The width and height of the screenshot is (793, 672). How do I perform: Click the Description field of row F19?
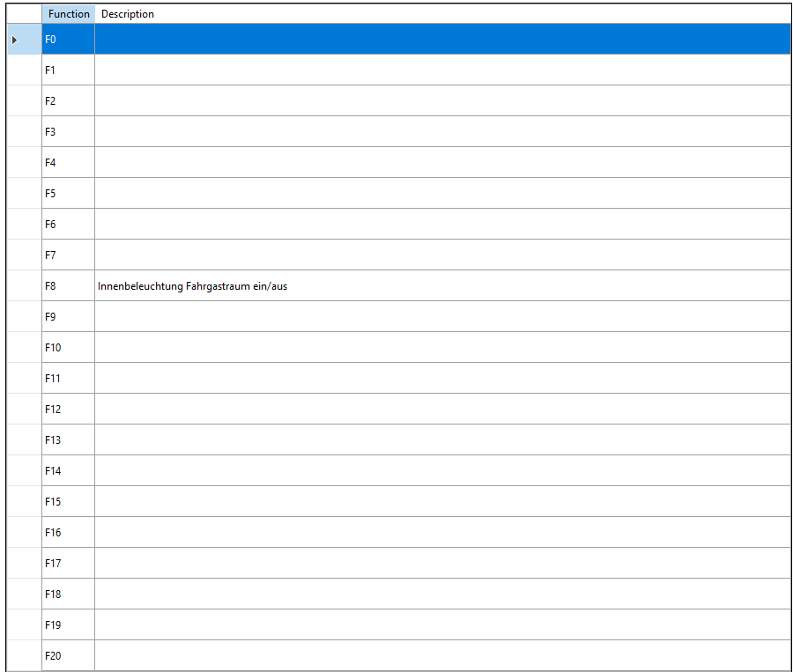coord(441,625)
